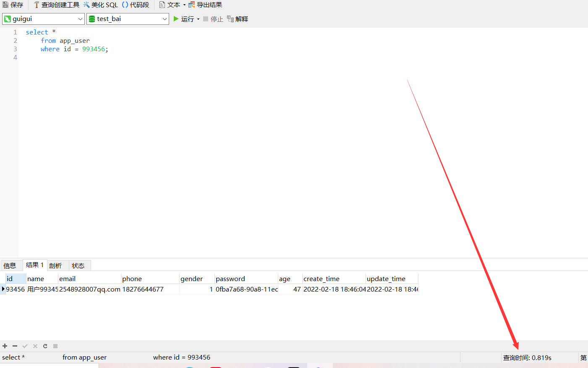This screenshot has height=368, width=588.
Task: Expand the Text (文本) dropdown arrow
Action: 184,5
